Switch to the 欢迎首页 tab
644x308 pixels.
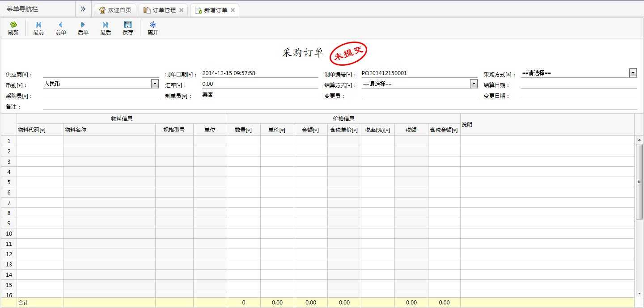click(115, 10)
